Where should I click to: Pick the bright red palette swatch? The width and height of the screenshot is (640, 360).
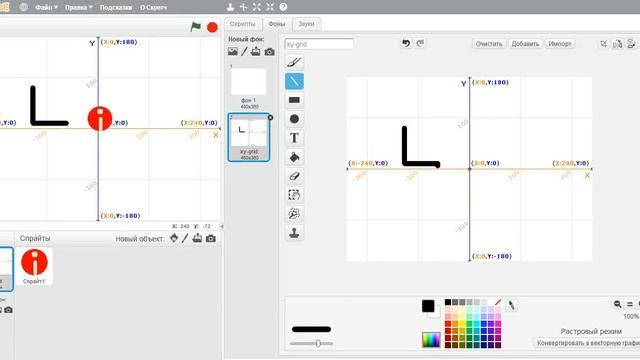click(448, 324)
